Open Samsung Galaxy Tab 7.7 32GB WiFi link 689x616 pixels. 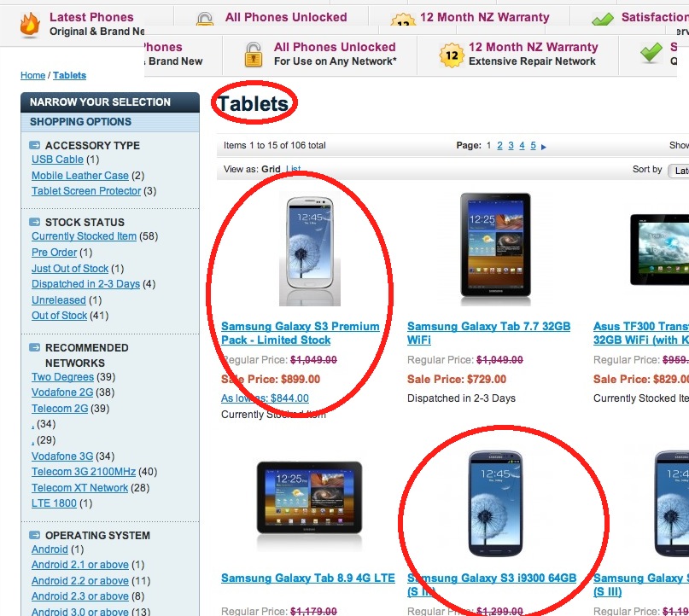click(x=488, y=333)
